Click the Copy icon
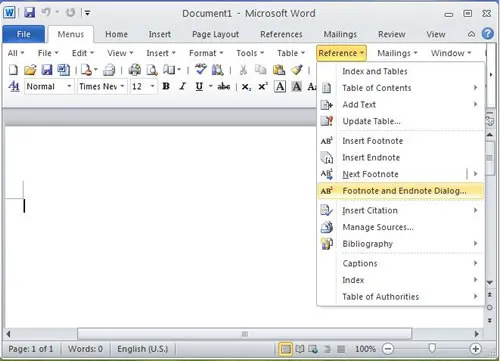Screen dimensions: 500x361 (260, 70)
